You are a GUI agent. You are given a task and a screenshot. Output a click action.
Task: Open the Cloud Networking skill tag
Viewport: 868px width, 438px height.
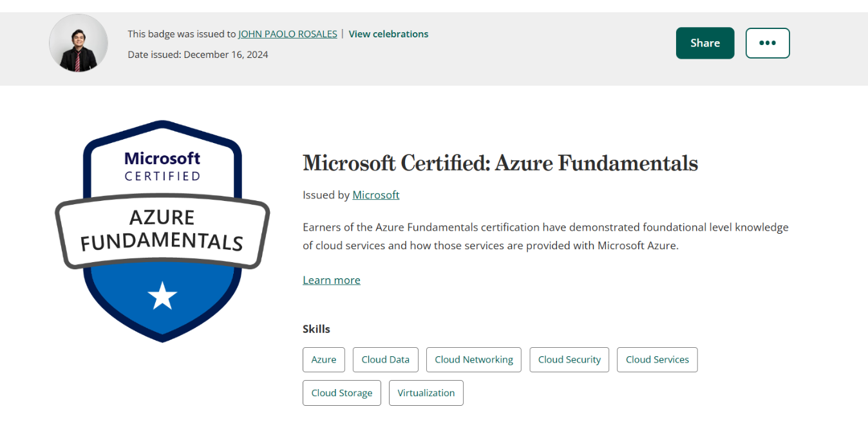473,359
